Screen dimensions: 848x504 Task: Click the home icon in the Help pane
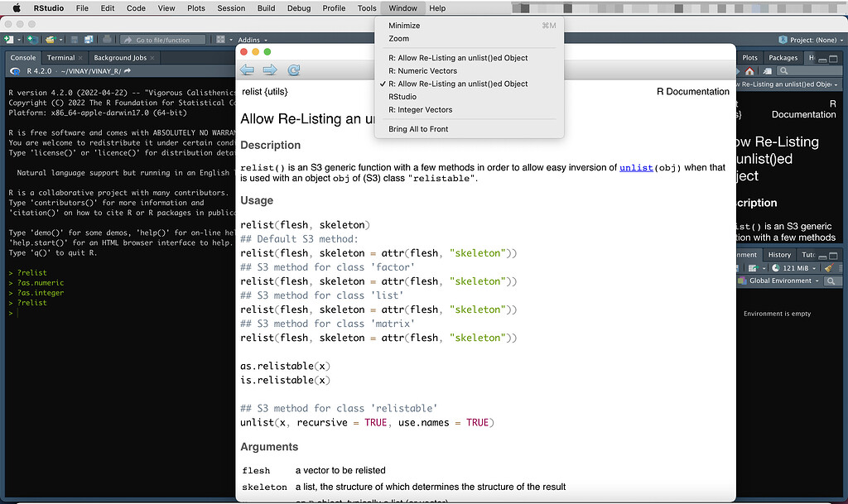click(749, 71)
